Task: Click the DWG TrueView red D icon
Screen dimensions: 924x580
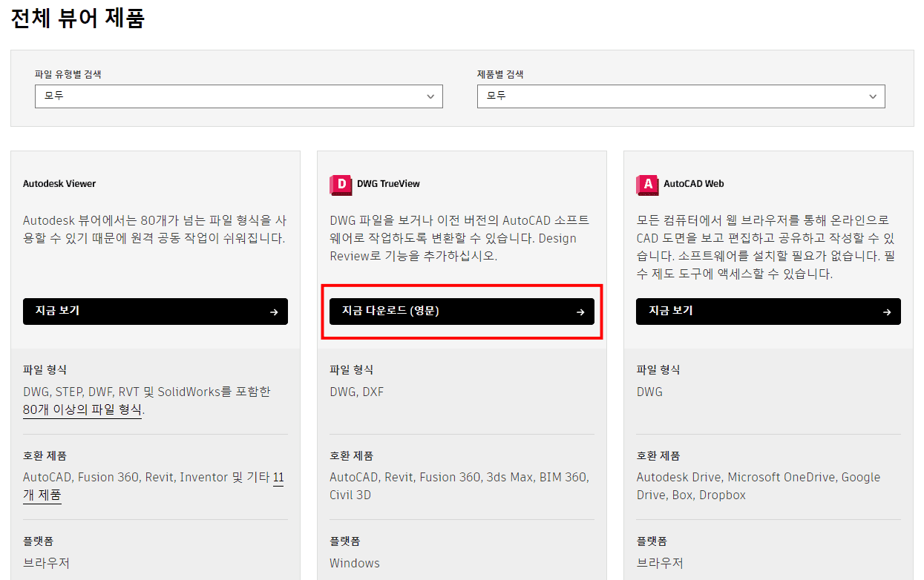Action: coord(341,185)
